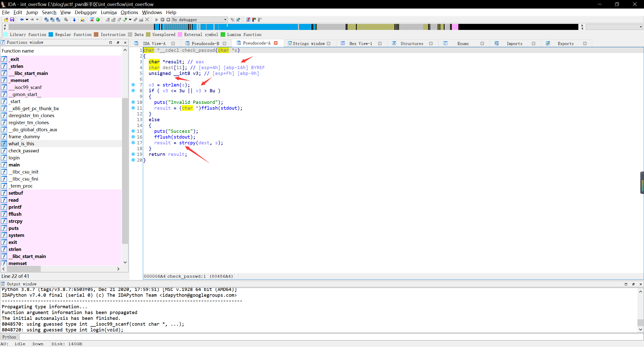The height and width of the screenshot is (347, 644).
Task: Click the green circle toolbar icon
Action: pyautogui.click(x=98, y=20)
